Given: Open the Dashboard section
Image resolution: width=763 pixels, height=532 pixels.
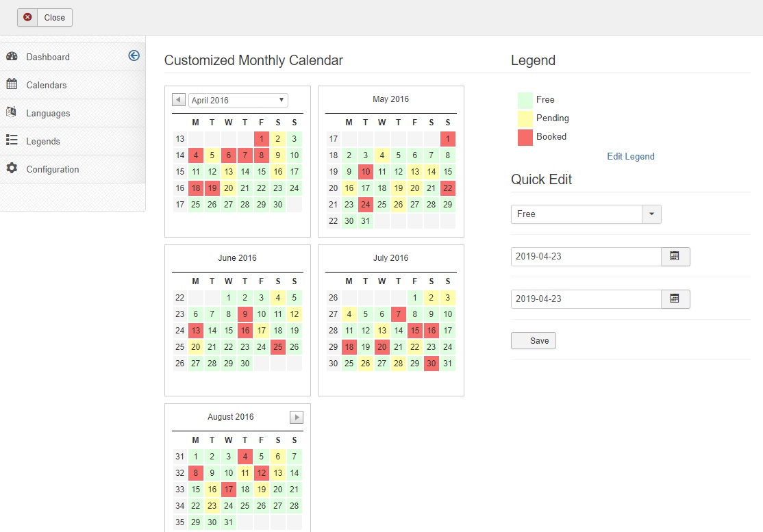Looking at the screenshot, I should [47, 57].
